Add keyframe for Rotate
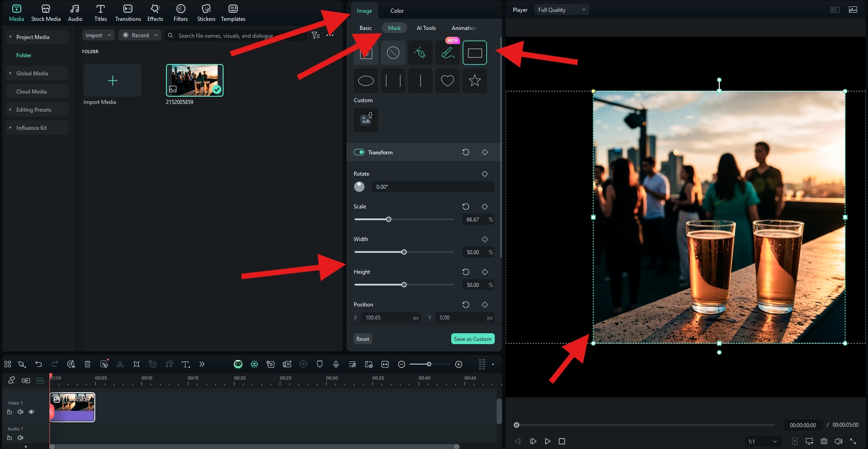This screenshot has height=449, width=868. [485, 174]
